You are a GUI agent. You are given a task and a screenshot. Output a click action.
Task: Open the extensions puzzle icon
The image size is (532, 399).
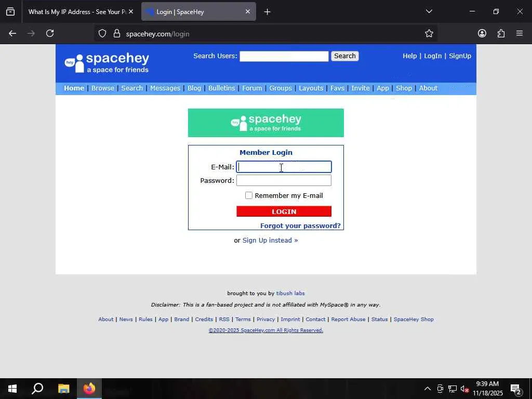click(501, 33)
